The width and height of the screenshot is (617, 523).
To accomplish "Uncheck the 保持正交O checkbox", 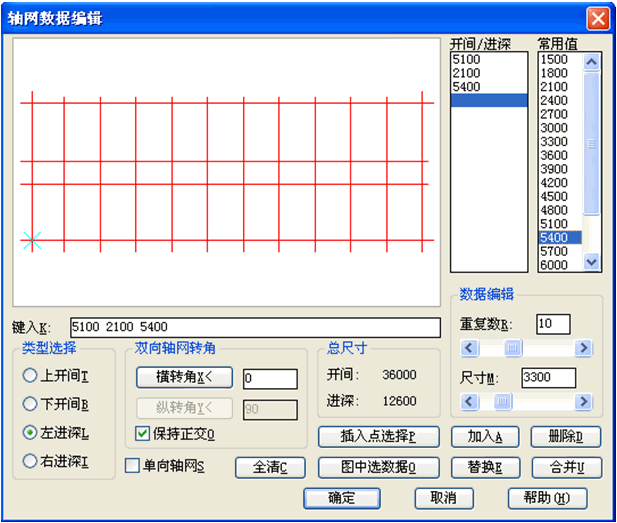I will click(142, 434).
